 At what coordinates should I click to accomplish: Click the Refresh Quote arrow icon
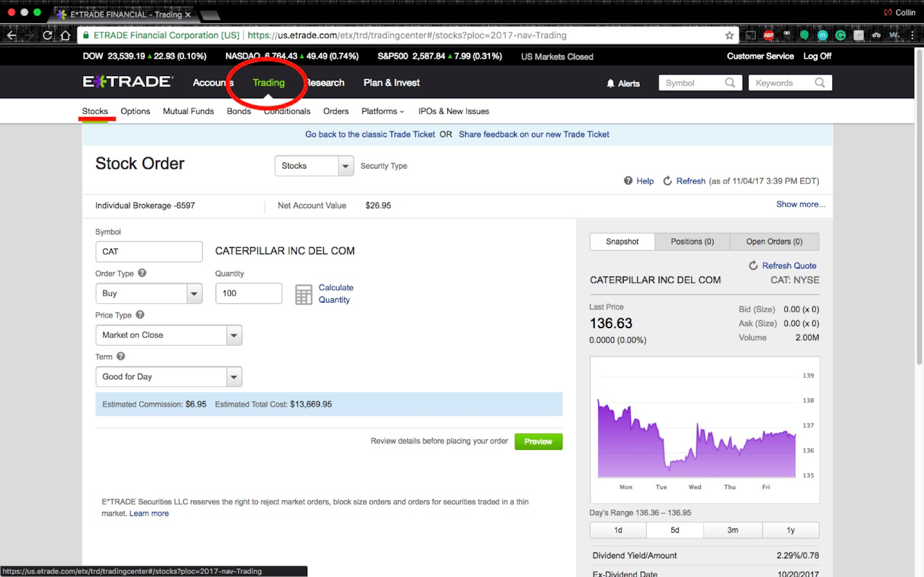coord(753,266)
